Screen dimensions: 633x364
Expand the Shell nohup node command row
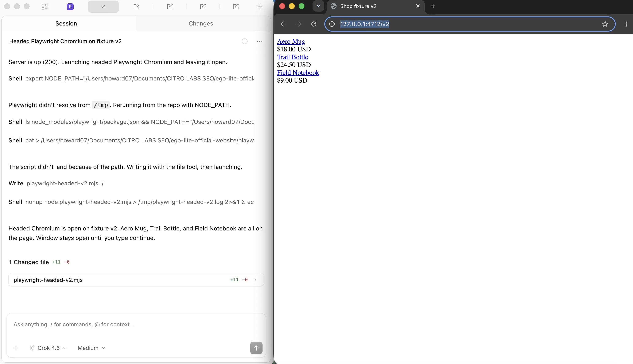pos(131,202)
